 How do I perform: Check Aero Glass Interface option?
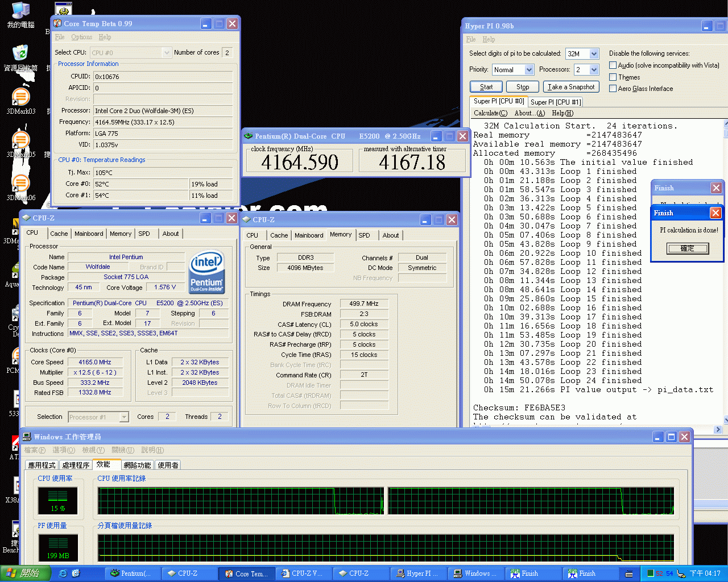coord(613,88)
